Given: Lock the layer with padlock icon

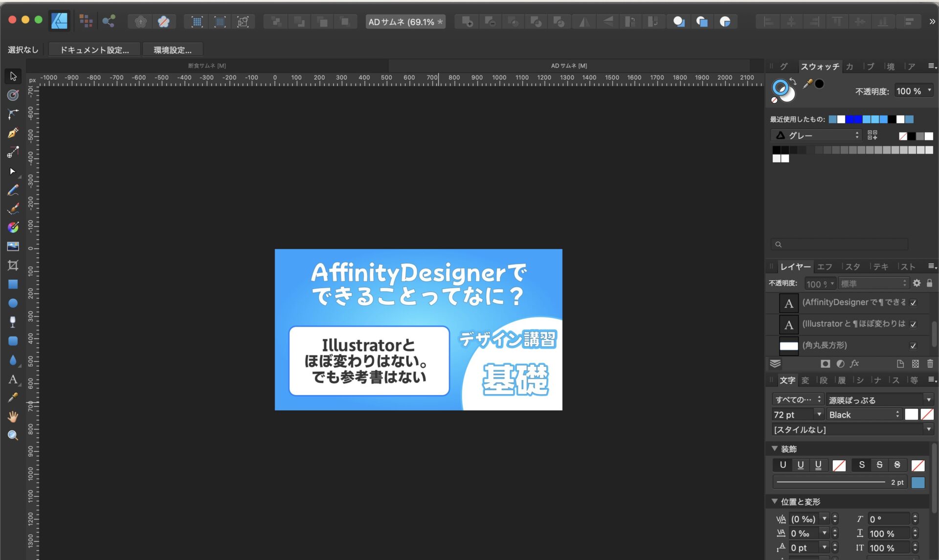Looking at the screenshot, I should (x=930, y=283).
